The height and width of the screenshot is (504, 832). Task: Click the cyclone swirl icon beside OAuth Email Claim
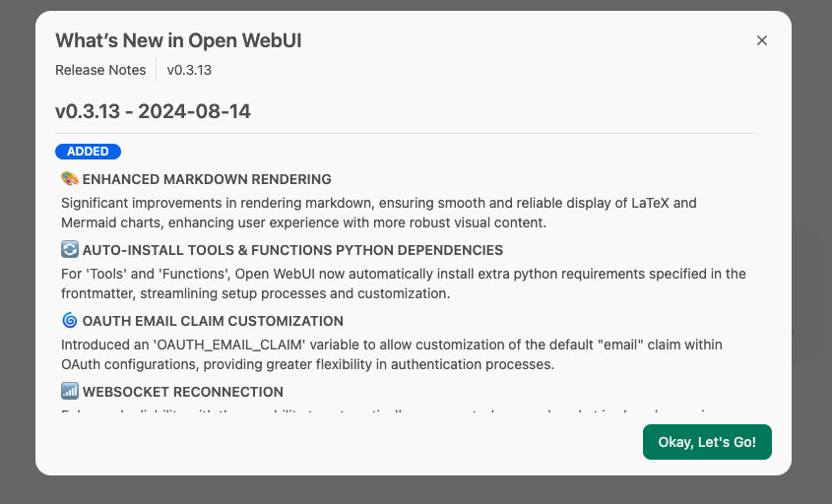[70, 321]
